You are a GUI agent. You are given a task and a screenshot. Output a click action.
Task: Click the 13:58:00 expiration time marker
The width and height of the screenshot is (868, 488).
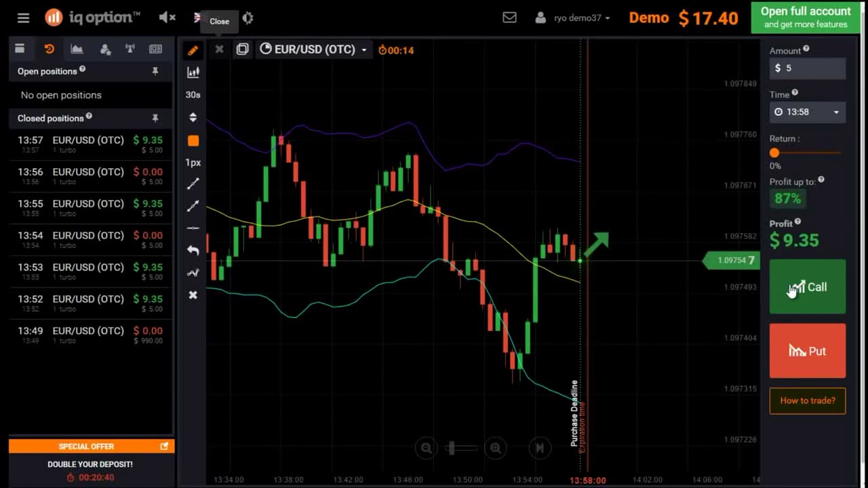click(x=587, y=480)
